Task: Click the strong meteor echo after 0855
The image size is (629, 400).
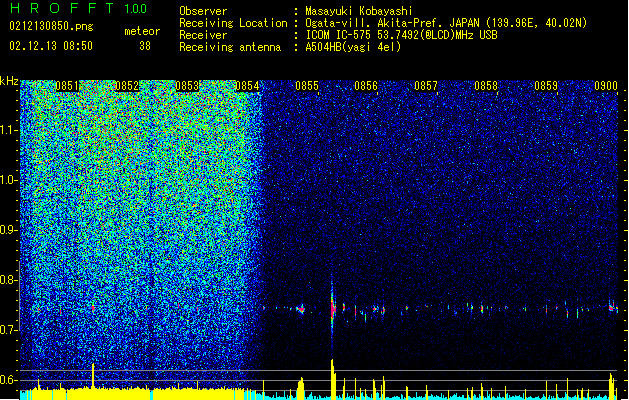Action: point(332,308)
